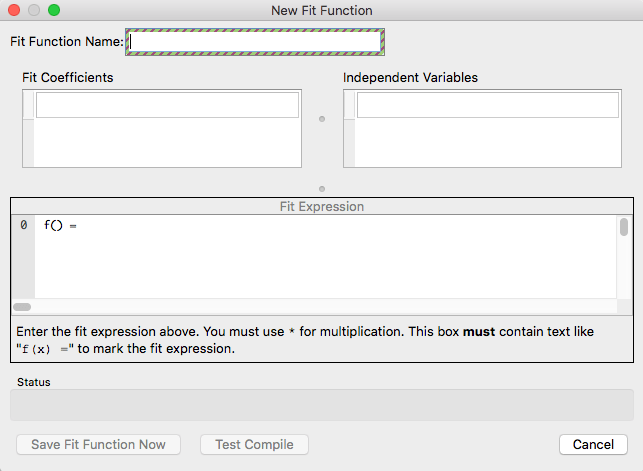Click the green zoom window button
The height and width of the screenshot is (471, 643).
[54, 10]
